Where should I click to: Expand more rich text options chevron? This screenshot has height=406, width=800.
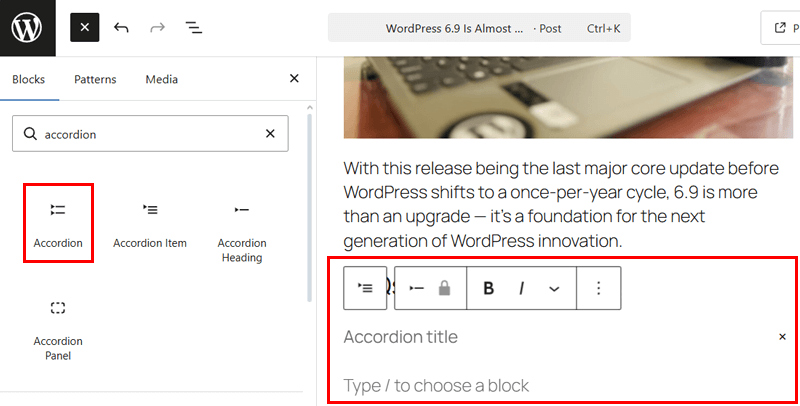pyautogui.click(x=554, y=288)
